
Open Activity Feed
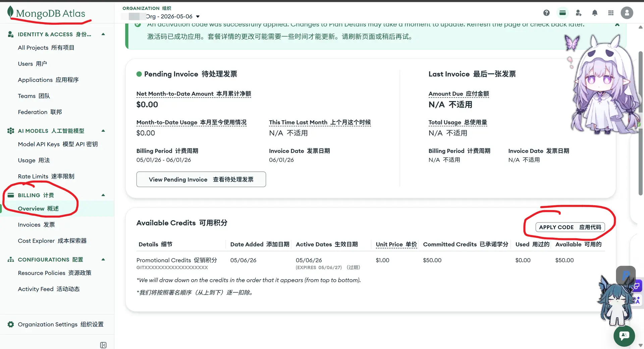click(x=49, y=289)
